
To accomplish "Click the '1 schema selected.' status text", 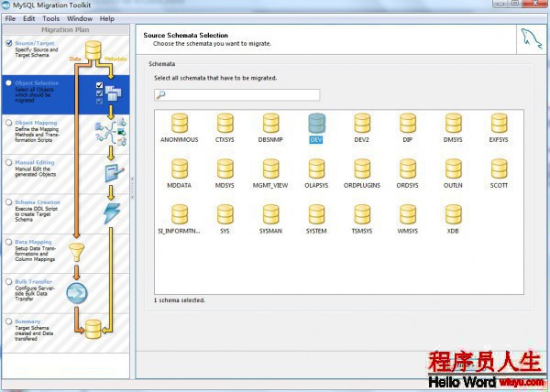I will click(x=180, y=300).
